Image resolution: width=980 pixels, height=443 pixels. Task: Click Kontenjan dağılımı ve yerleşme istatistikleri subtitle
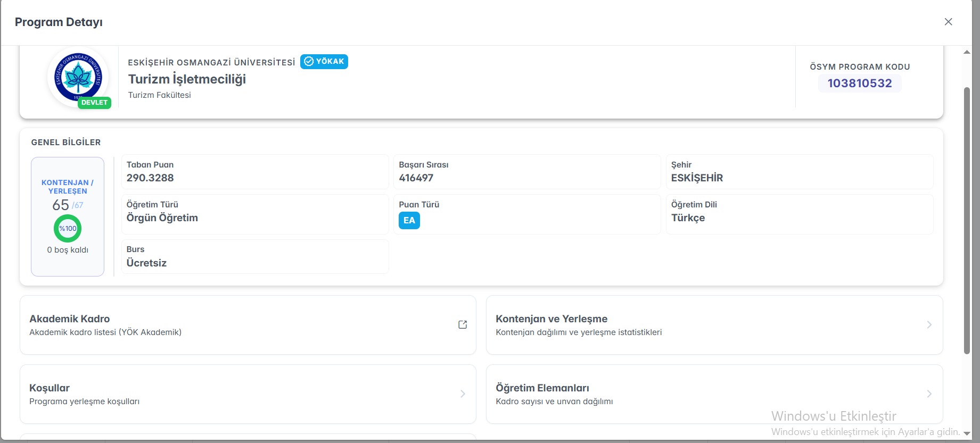579,332
